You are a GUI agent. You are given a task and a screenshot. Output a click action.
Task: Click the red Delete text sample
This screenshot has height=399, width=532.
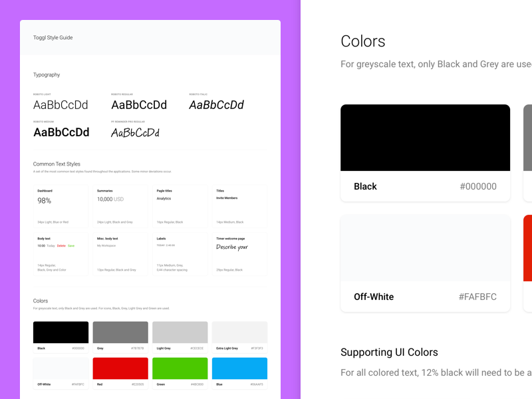(61, 245)
